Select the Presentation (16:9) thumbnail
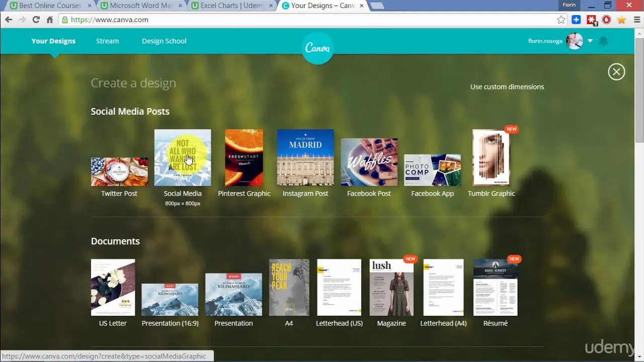 170,300
